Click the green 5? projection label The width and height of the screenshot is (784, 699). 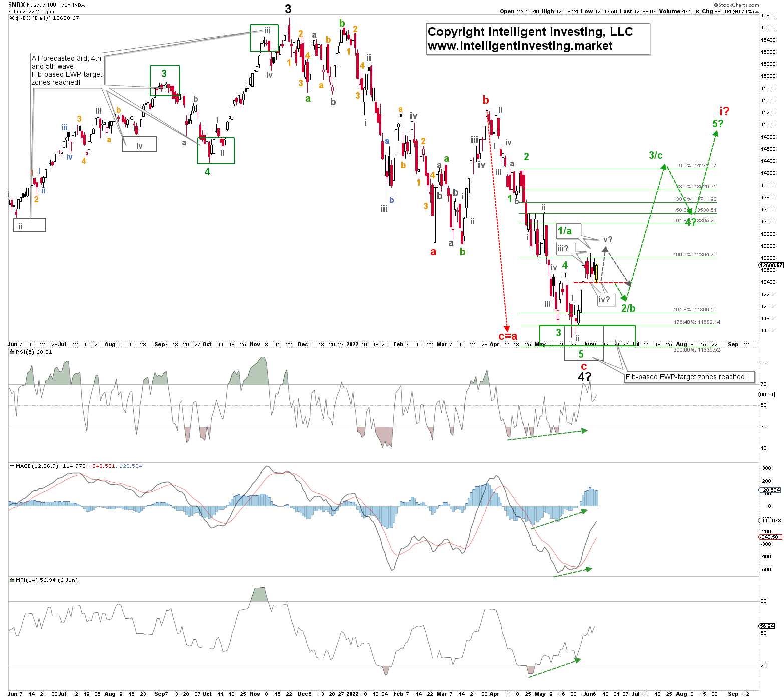(718, 123)
